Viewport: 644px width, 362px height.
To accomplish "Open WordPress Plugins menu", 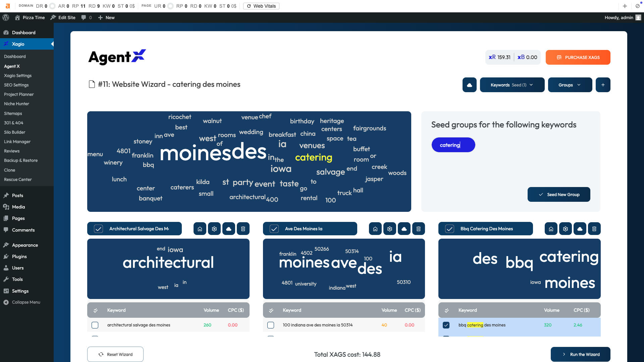I will coord(19,256).
